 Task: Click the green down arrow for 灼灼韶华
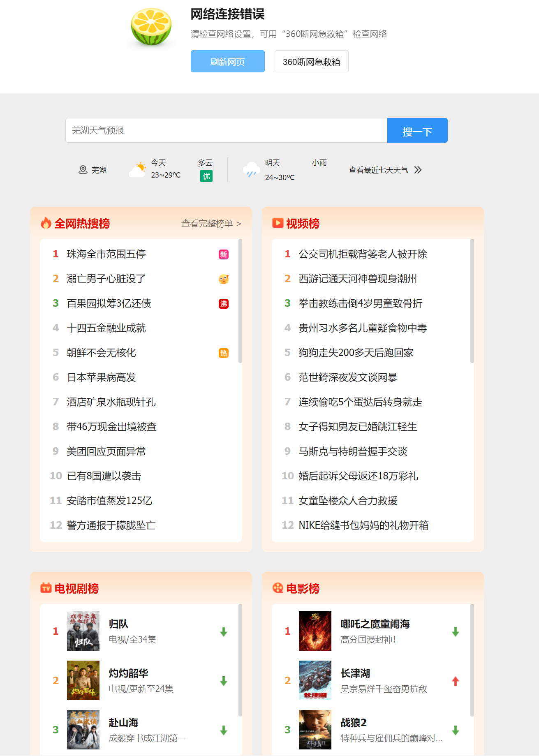coord(224,681)
